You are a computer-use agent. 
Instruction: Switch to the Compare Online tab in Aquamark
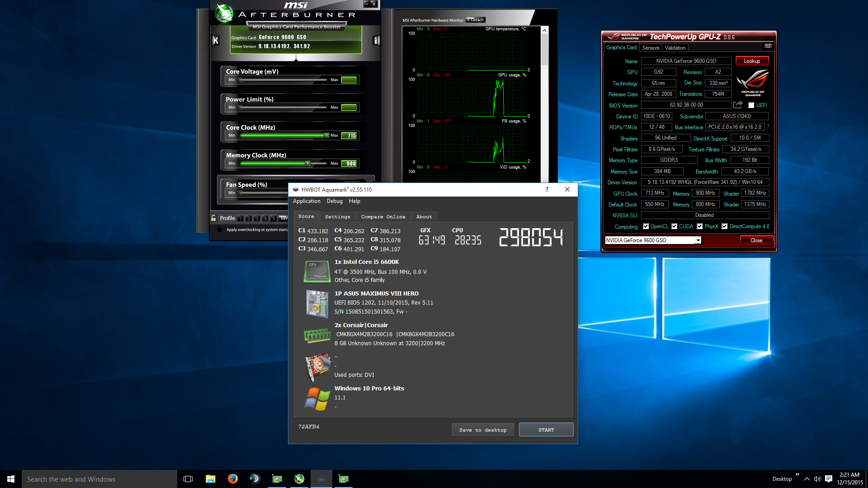click(383, 217)
